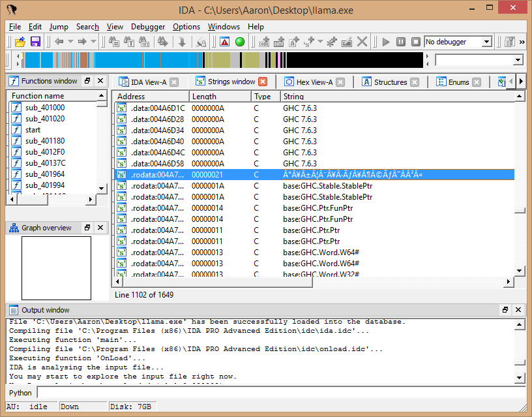Close the IDA View-A tab

tap(174, 82)
